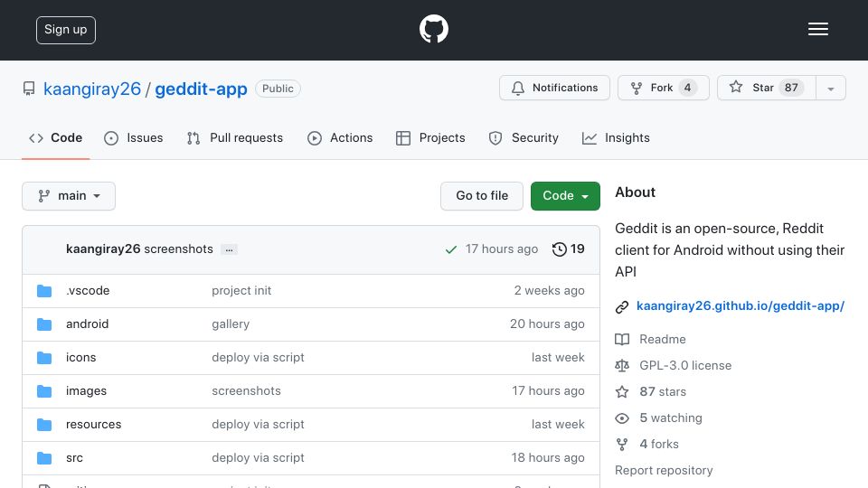The height and width of the screenshot is (488, 868).
Task: Click deploy via script commit for icons
Action: [258, 358]
